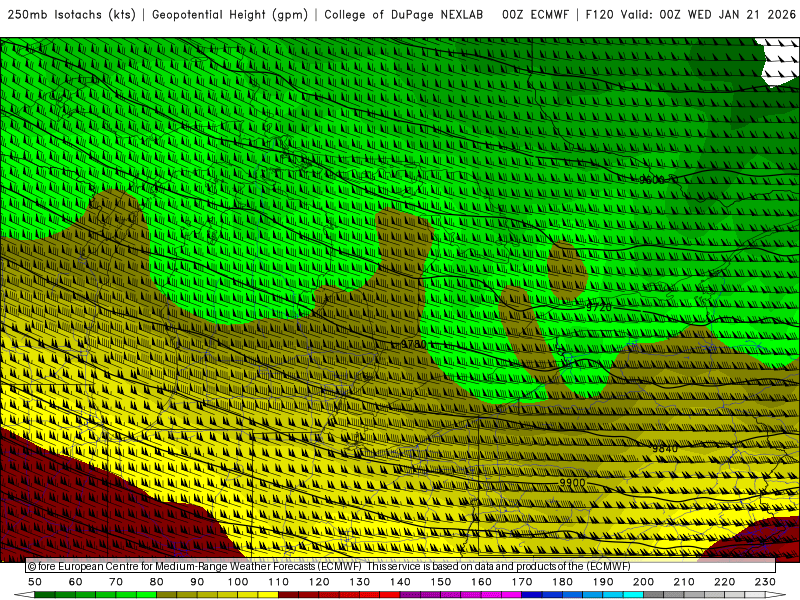This screenshot has width=800, height=600.
Task: Click the 170 value on the color scale
Action: tap(522, 582)
